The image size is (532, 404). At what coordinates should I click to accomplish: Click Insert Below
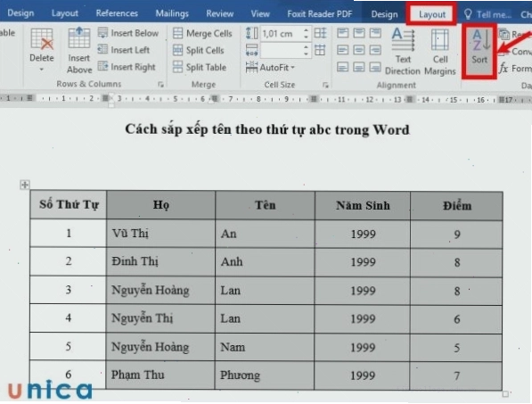pos(128,33)
